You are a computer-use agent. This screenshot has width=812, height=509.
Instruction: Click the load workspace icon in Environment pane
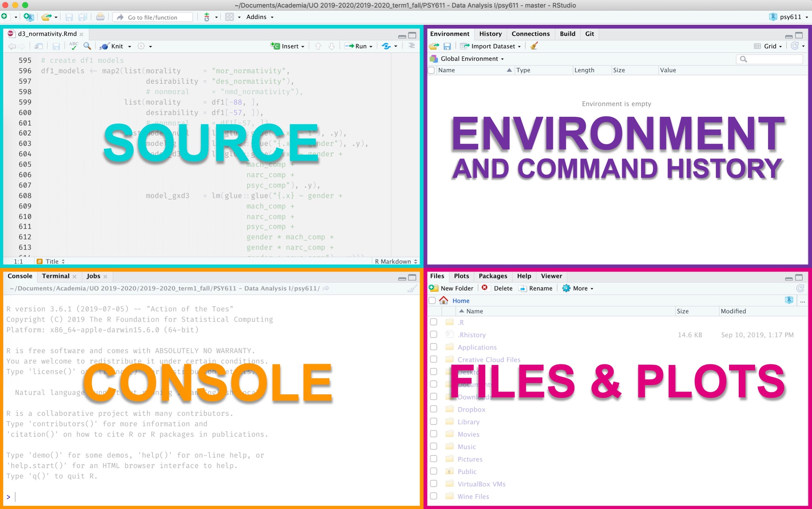point(434,46)
